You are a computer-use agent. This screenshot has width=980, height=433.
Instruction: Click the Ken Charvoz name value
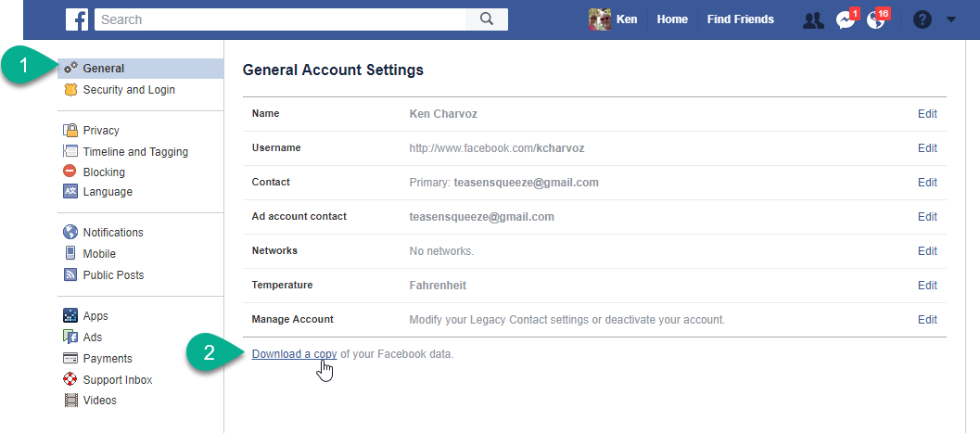click(x=443, y=114)
